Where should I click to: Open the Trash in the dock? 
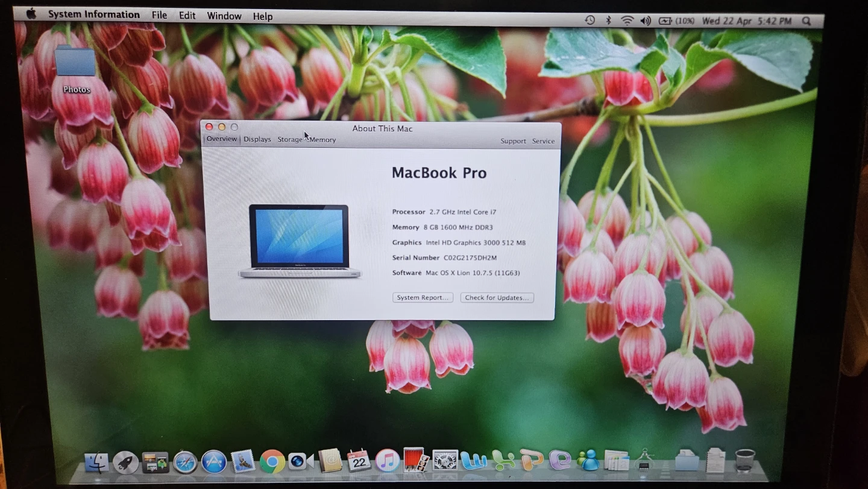click(x=745, y=461)
